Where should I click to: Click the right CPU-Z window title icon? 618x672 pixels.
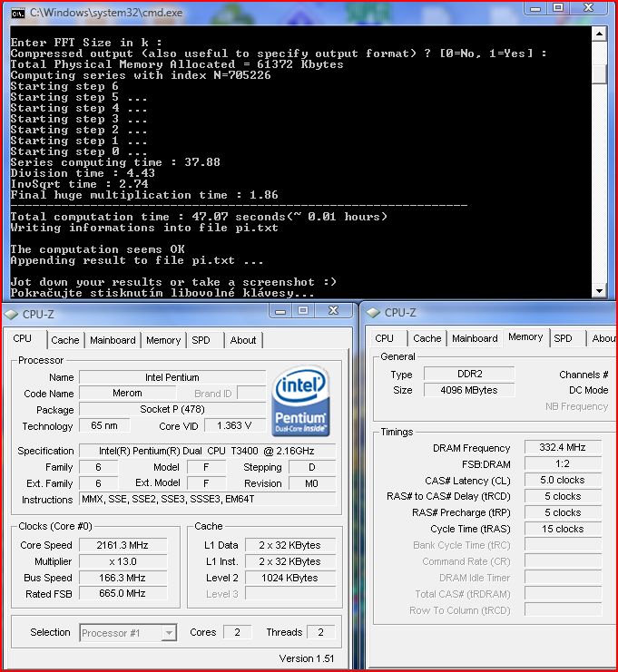pyautogui.click(x=374, y=313)
